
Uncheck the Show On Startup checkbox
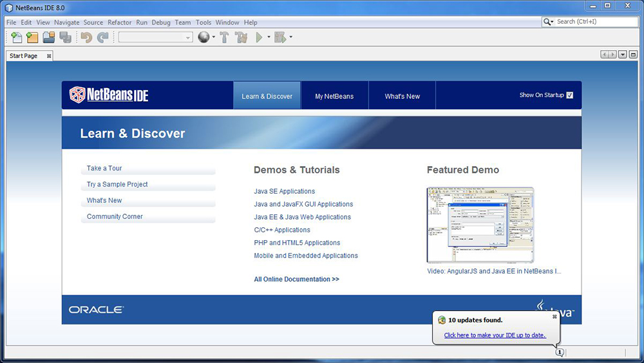pyautogui.click(x=570, y=95)
